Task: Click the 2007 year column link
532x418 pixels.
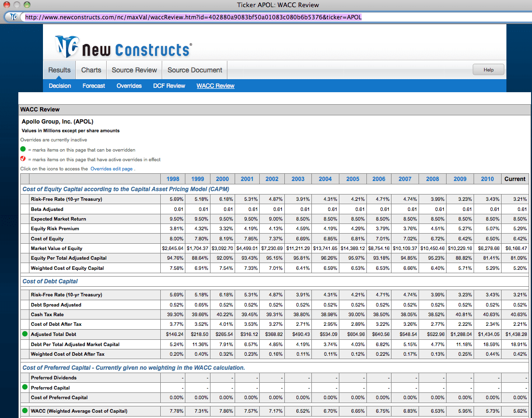Action: click(x=405, y=179)
